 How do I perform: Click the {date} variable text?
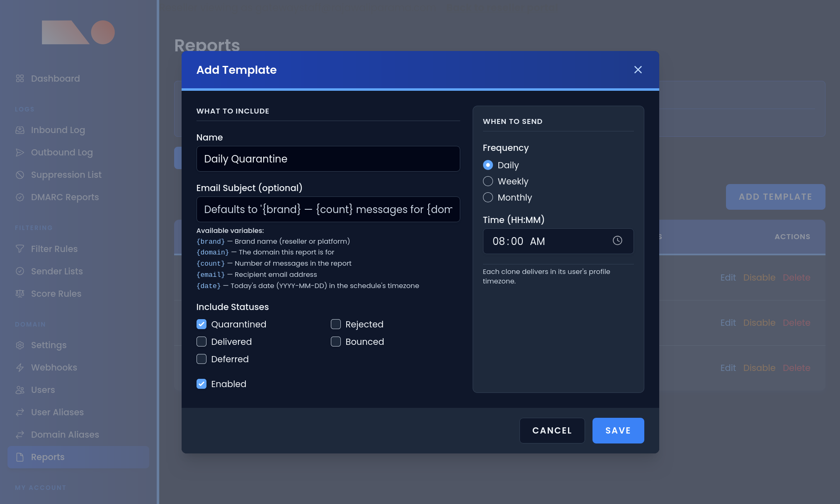(x=209, y=286)
